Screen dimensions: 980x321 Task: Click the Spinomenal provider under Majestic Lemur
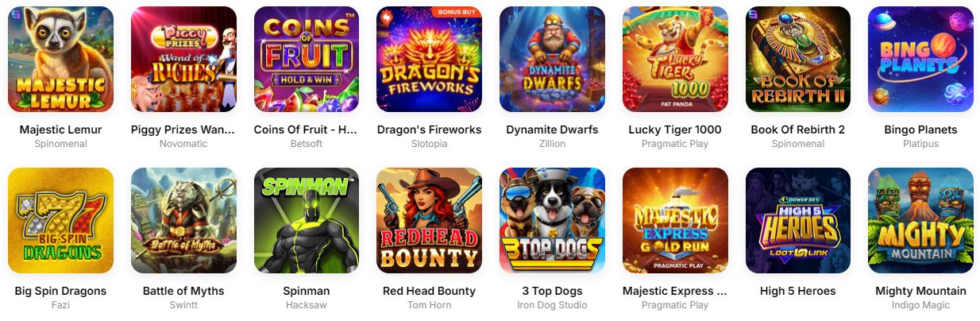pyautogui.click(x=60, y=144)
